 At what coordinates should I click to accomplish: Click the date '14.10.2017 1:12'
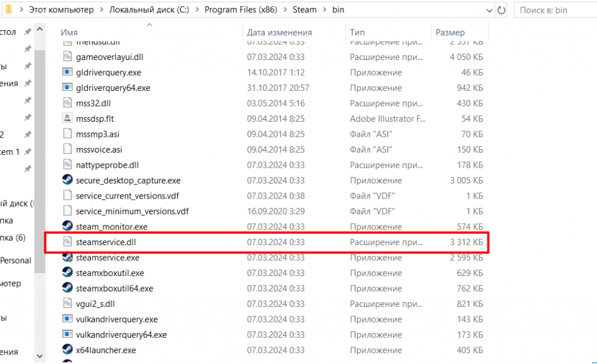[276, 72]
